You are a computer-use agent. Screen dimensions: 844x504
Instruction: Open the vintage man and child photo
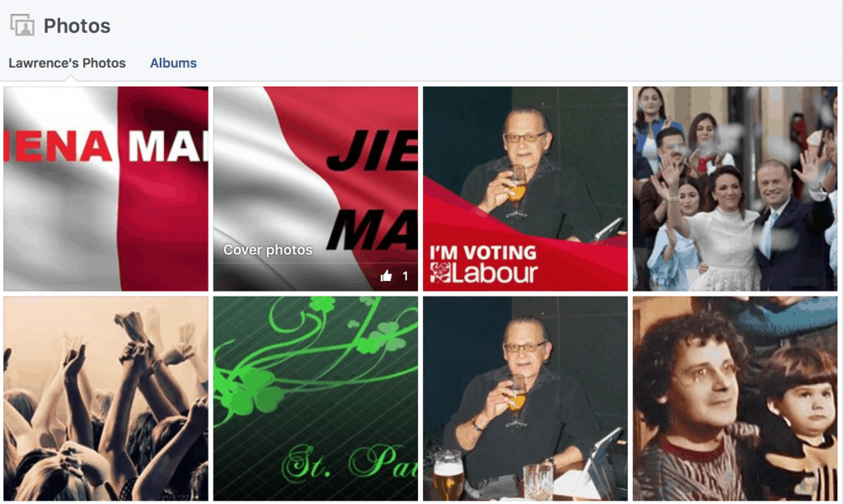click(735, 399)
